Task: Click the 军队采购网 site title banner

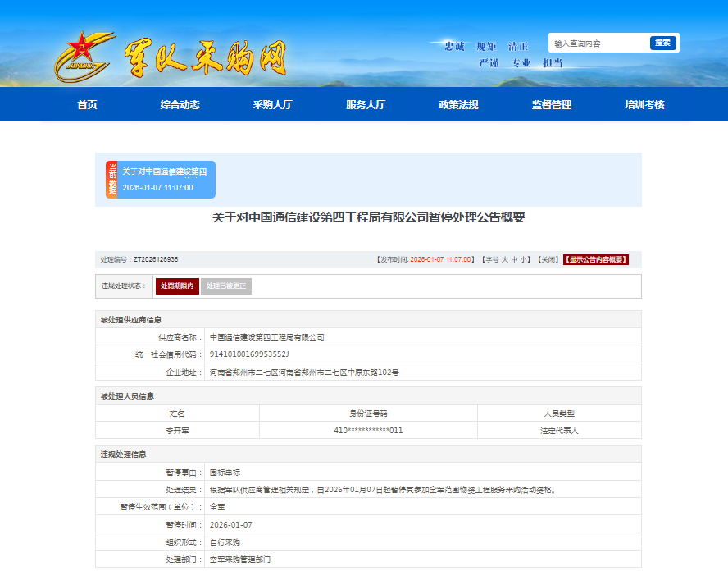Action: point(207,57)
